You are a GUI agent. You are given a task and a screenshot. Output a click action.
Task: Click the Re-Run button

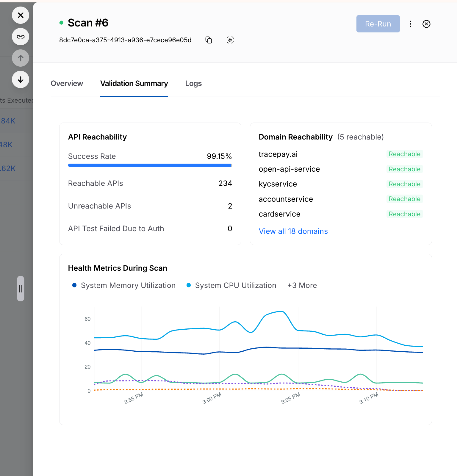378,24
